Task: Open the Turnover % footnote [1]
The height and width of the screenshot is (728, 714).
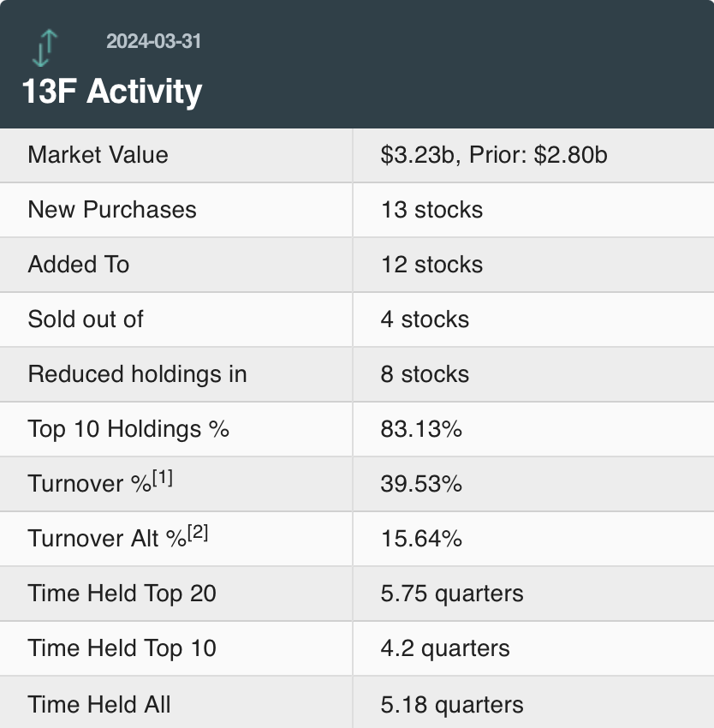Action: pyautogui.click(x=163, y=478)
